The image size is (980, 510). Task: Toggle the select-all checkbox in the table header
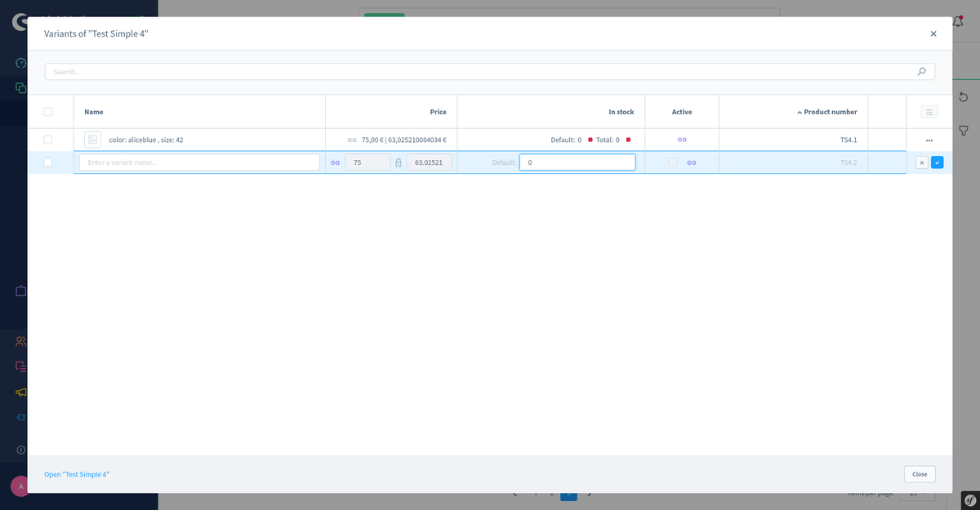click(x=47, y=112)
